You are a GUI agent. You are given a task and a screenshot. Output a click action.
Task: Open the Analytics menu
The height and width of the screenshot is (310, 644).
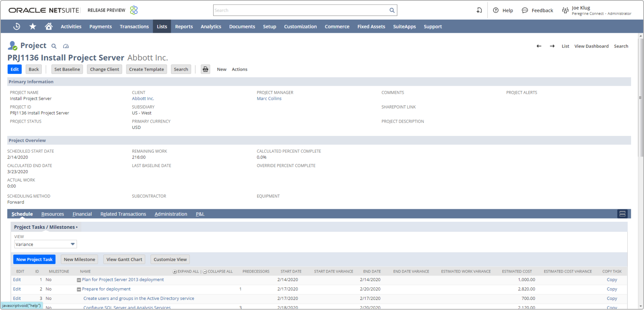tap(211, 27)
